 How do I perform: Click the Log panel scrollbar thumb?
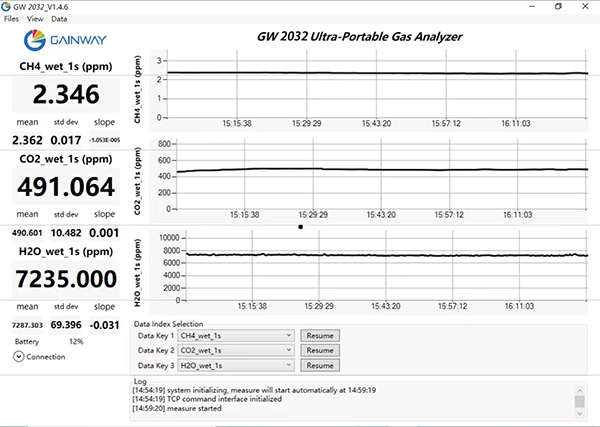(579, 402)
